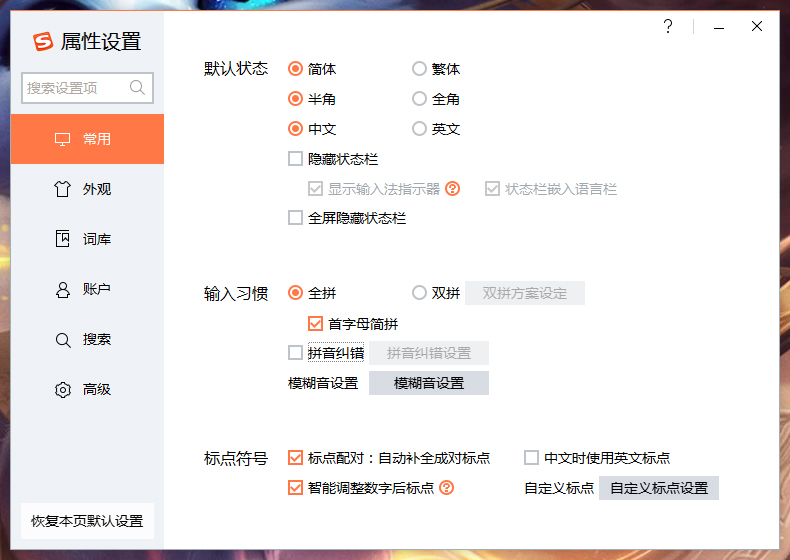Viewport: 790px width, 560px height.
Task: Check 中文时使用英文标点 option
Action: [x=532, y=458]
